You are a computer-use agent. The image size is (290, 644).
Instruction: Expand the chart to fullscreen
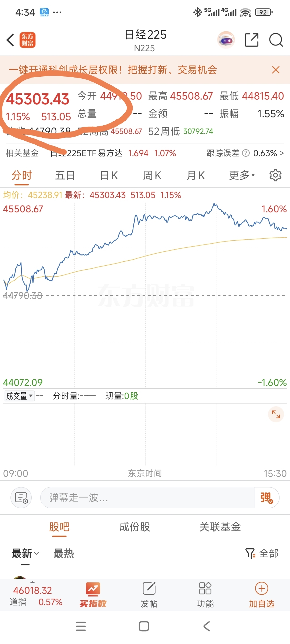[x=276, y=414]
